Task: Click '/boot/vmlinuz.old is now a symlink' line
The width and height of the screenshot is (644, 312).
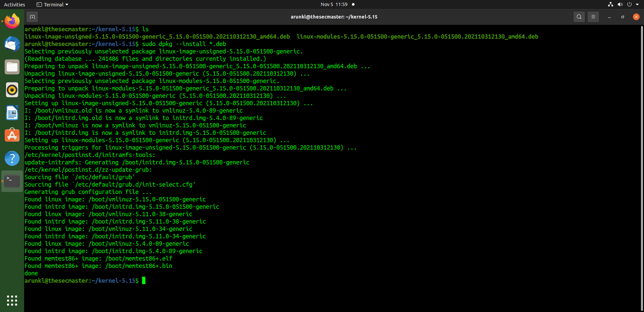Action: coord(134,111)
